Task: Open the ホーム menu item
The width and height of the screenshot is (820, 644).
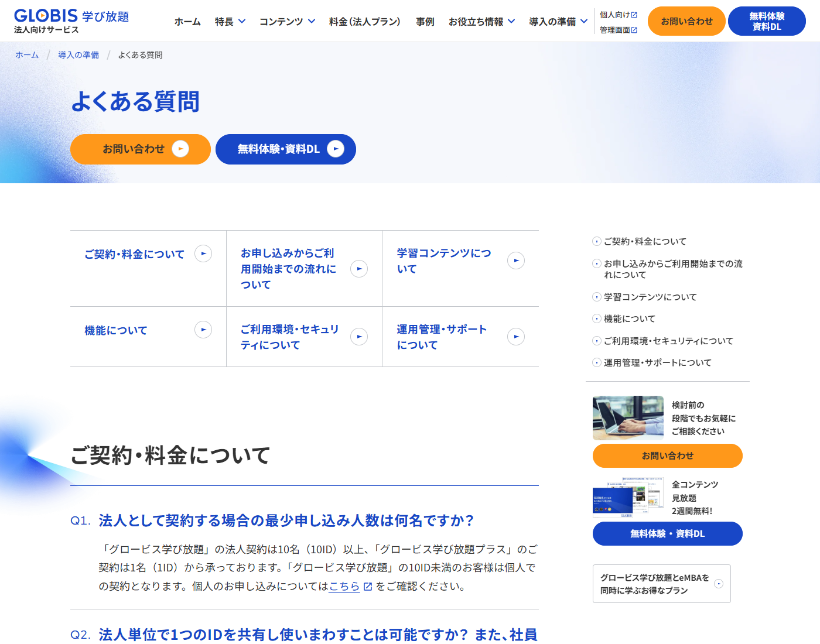Action: pyautogui.click(x=187, y=22)
